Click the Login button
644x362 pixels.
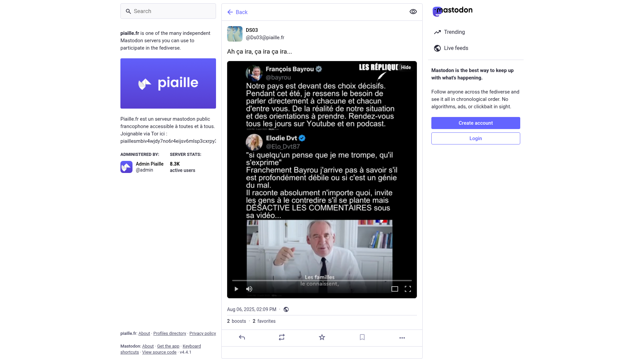point(476,138)
